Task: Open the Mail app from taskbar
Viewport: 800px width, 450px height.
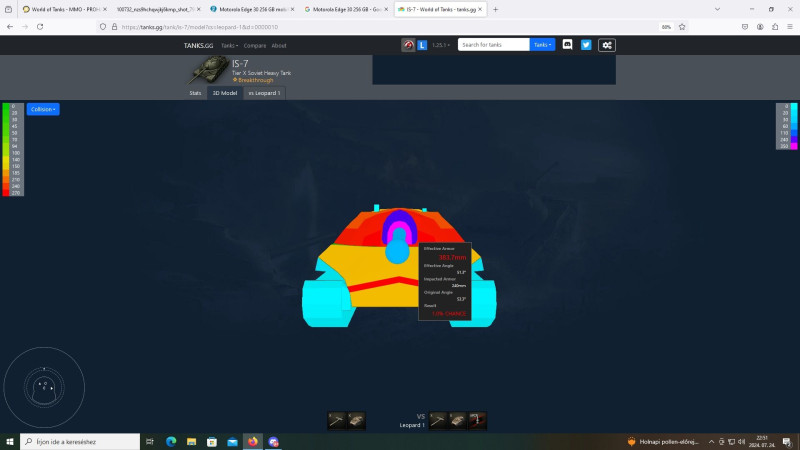Action: click(x=232, y=441)
